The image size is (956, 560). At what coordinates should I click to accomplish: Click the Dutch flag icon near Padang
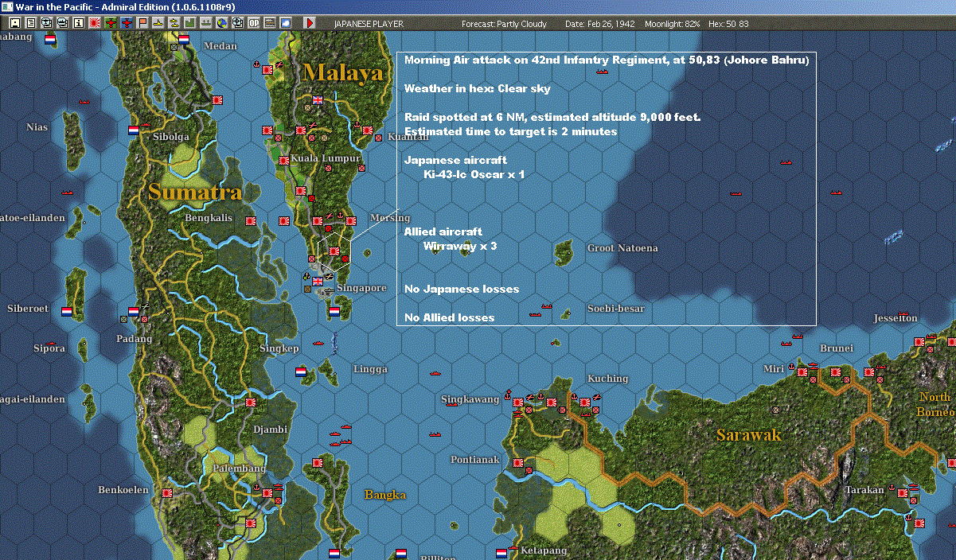pos(134,312)
